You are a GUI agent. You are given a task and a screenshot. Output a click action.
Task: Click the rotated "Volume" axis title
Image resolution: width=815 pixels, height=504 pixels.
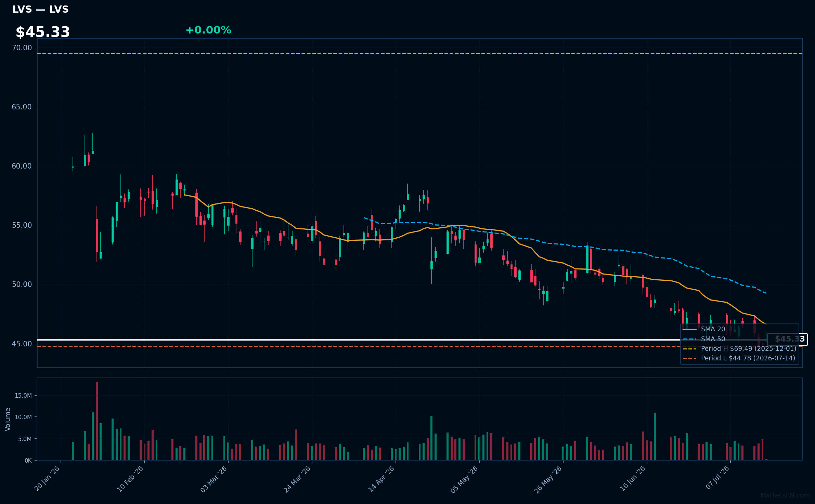coord(8,419)
